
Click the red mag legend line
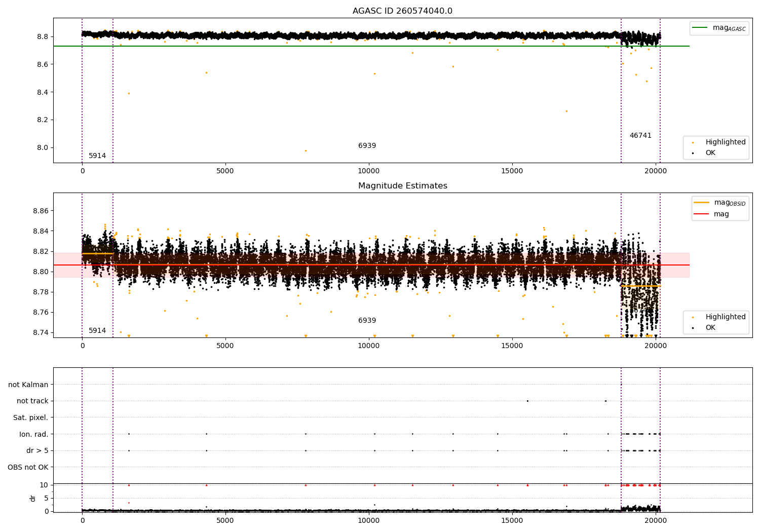702,214
